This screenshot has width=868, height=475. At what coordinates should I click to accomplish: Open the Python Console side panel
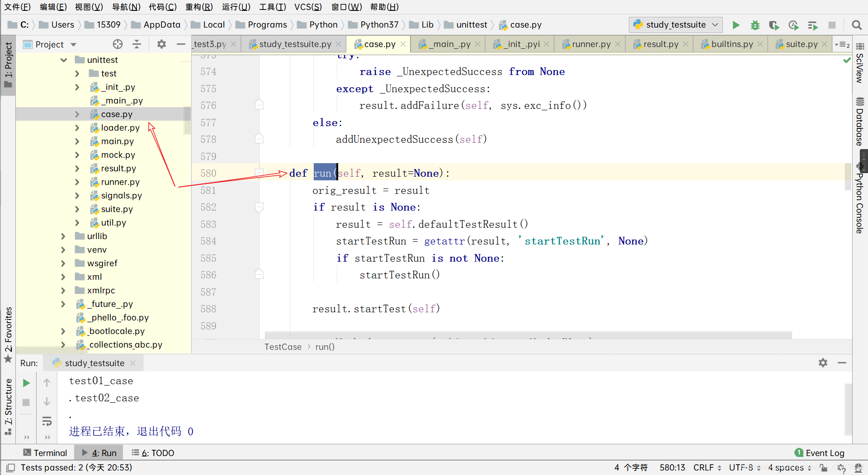860,198
